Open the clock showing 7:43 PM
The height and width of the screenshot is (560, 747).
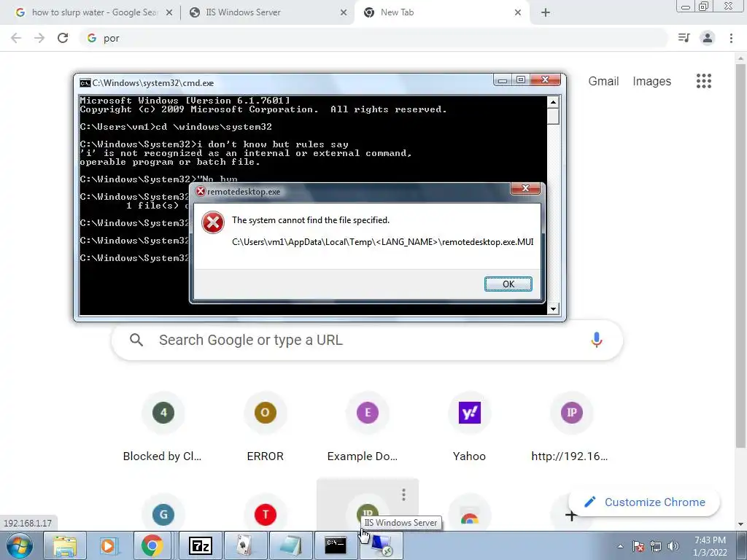[x=710, y=546]
